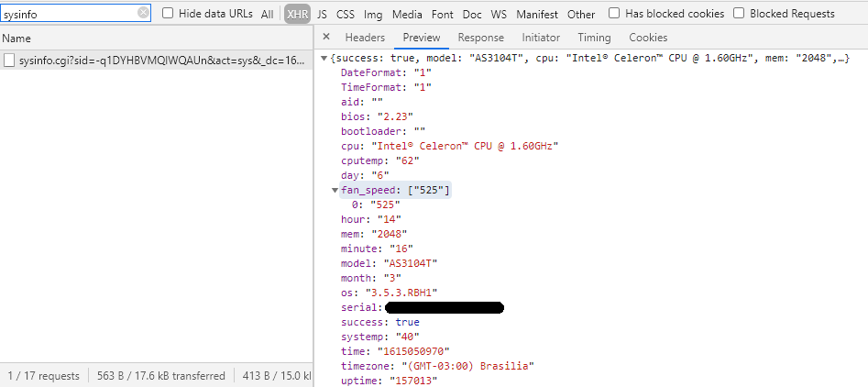868x387 pixels.
Task: Click the sysinfo filter input field
Action: 69,14
